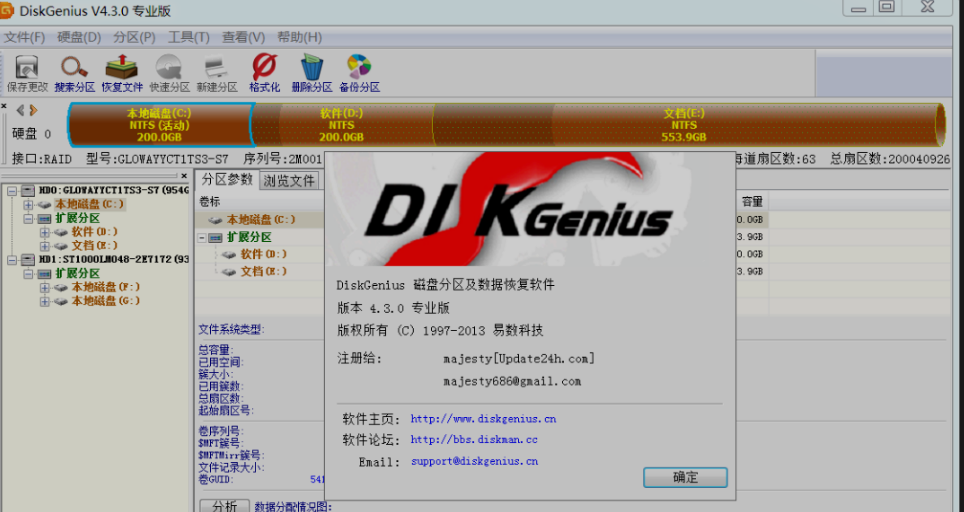Viewport: 964px width, 512px height.
Task: Open the 文件(F) menu
Action: pos(25,37)
